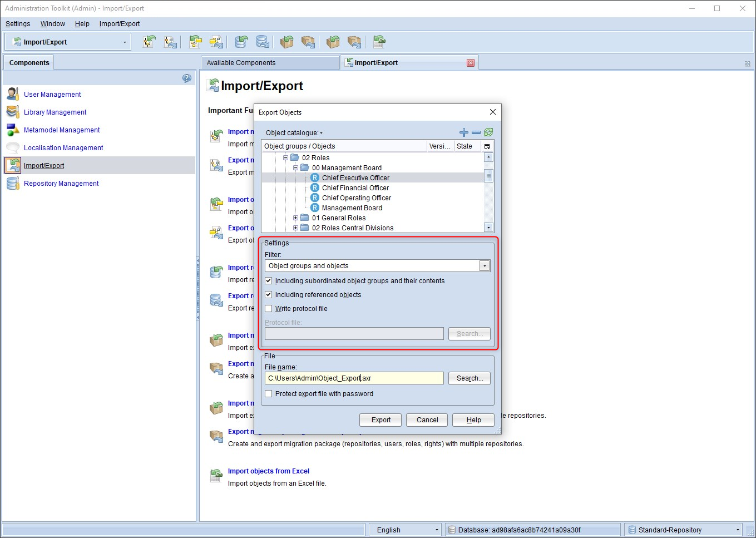
Task: Click the blue help icon in Components panel
Action: click(187, 78)
